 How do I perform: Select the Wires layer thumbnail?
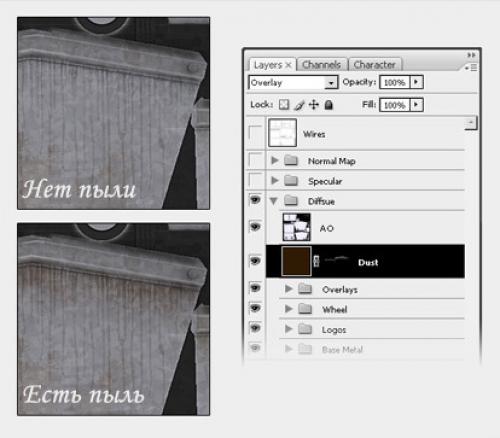point(282,133)
